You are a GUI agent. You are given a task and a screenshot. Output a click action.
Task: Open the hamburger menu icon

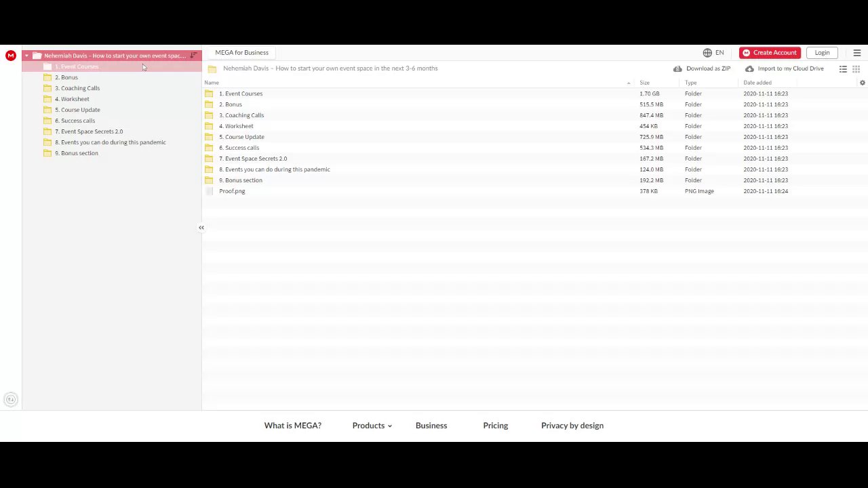coord(857,53)
